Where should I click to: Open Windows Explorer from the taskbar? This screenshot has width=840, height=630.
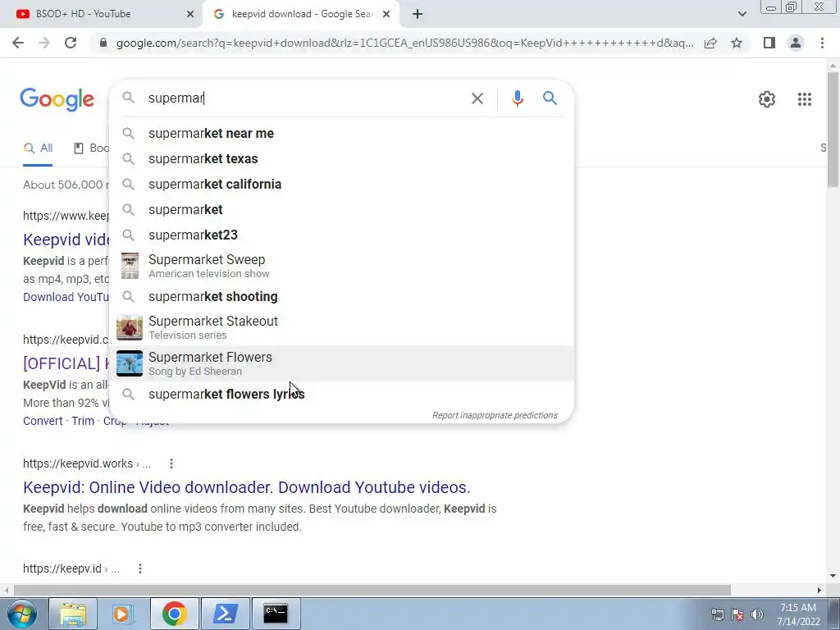click(x=73, y=614)
